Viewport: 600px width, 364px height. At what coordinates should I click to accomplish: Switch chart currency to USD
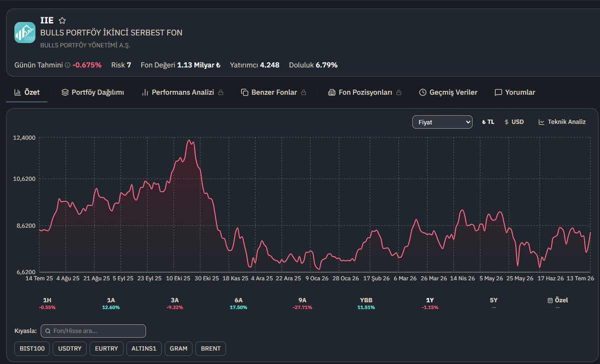pyautogui.click(x=514, y=122)
